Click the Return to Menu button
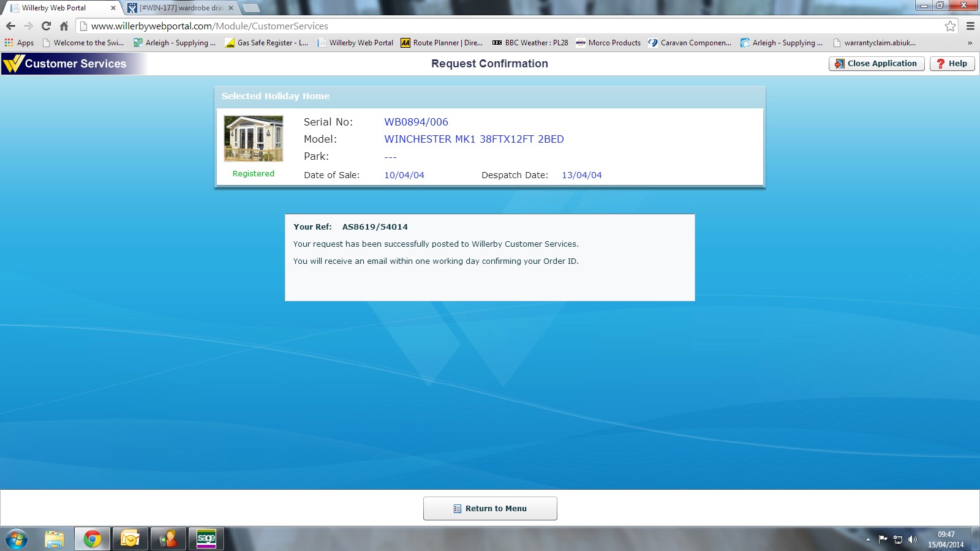The height and width of the screenshot is (551, 980). click(490, 508)
